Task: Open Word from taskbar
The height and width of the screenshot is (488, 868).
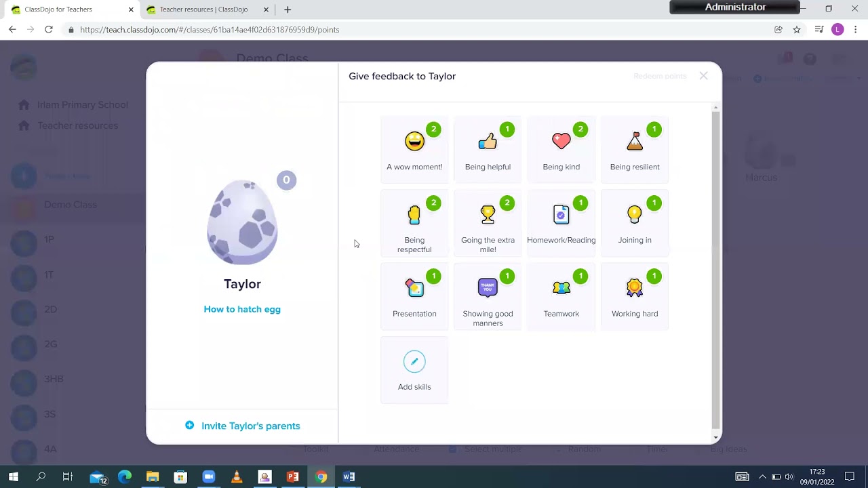Action: point(349,476)
